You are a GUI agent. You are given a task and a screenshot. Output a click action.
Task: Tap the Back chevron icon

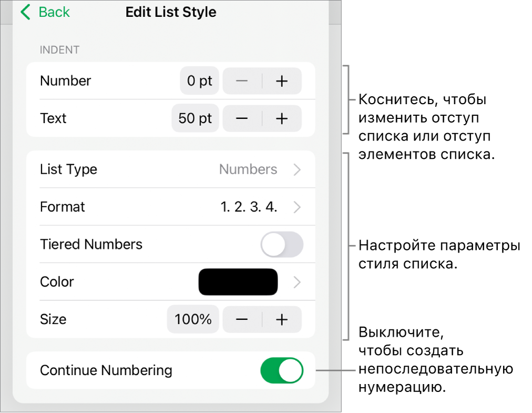(x=25, y=13)
